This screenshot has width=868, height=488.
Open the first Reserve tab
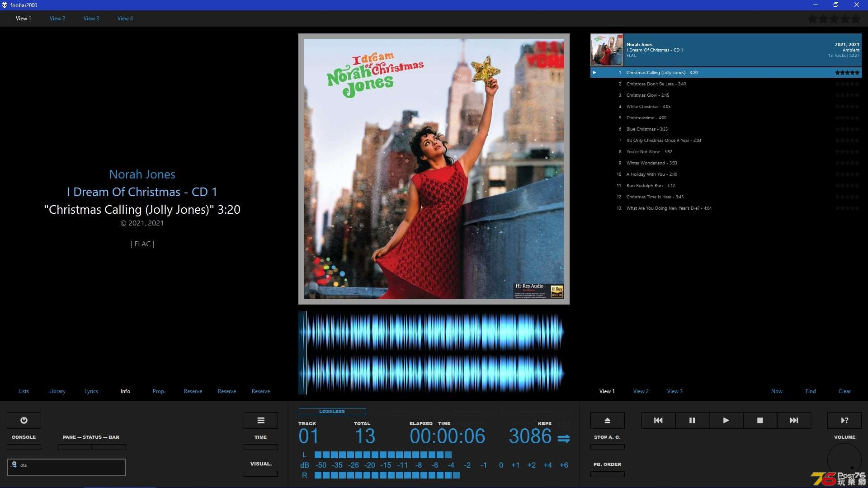tap(193, 391)
